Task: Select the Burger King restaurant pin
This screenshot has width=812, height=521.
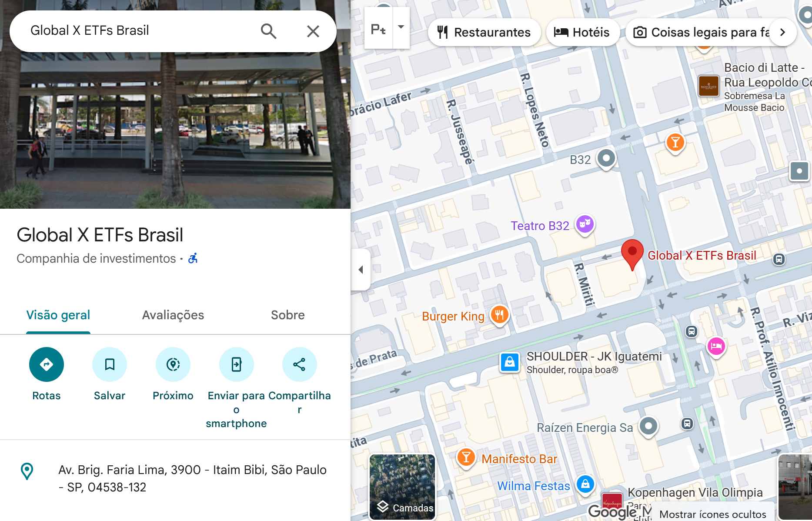Action: tap(500, 315)
